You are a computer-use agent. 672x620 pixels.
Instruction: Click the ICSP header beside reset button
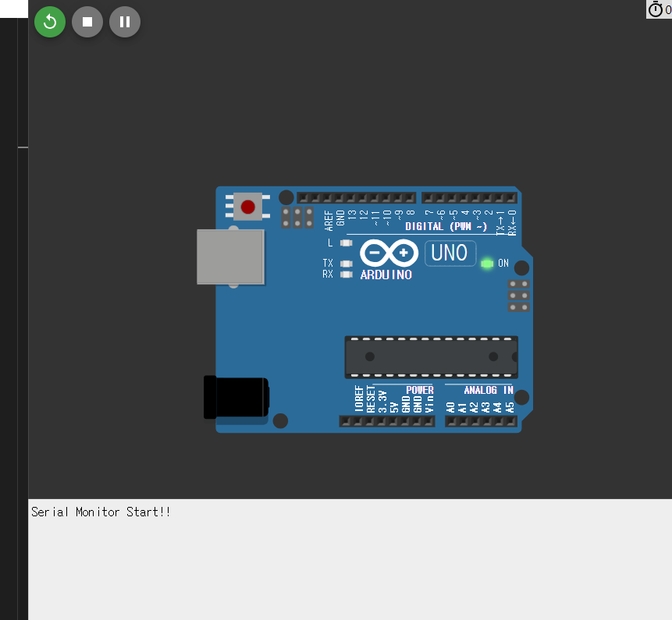coord(297,218)
